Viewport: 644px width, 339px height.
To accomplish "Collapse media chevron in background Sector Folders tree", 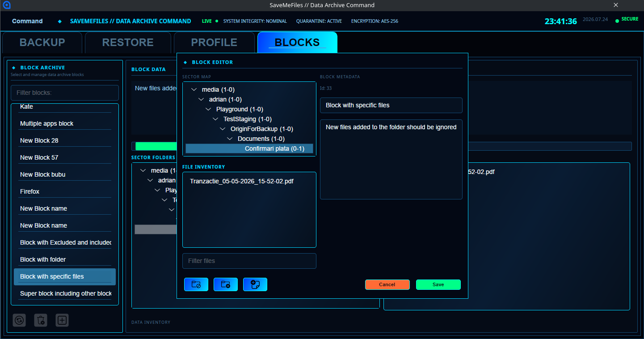I will pos(143,170).
